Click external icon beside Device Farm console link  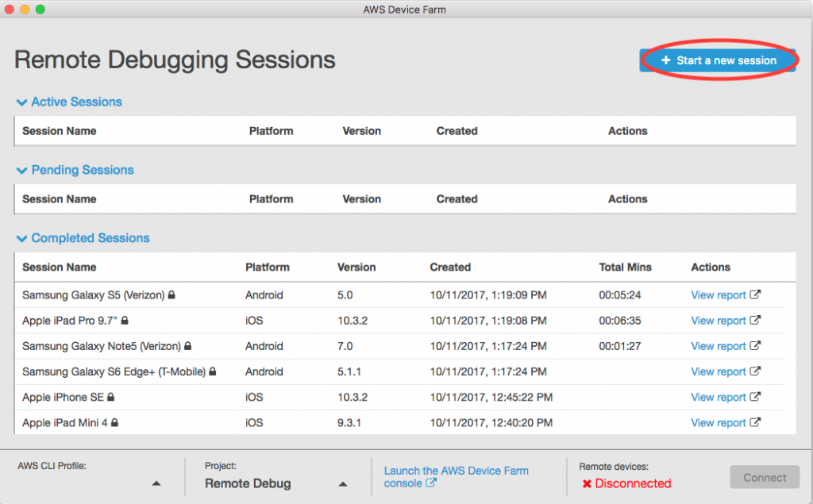point(431,483)
